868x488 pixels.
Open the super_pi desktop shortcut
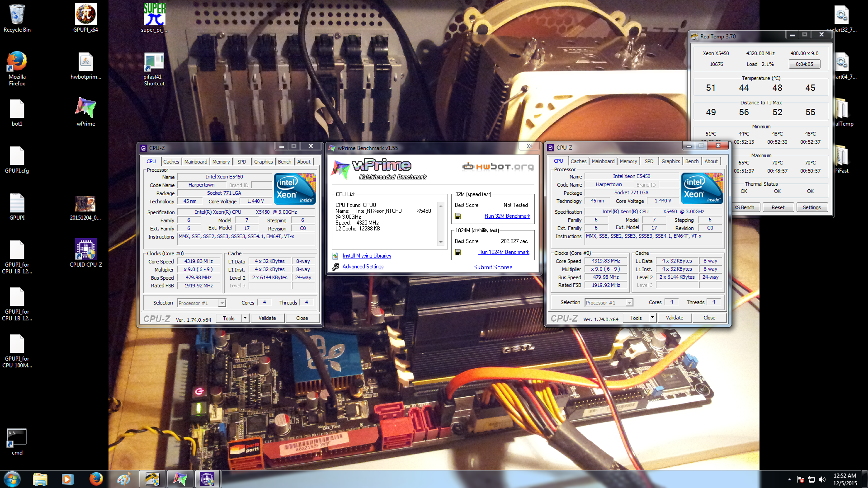coord(154,18)
